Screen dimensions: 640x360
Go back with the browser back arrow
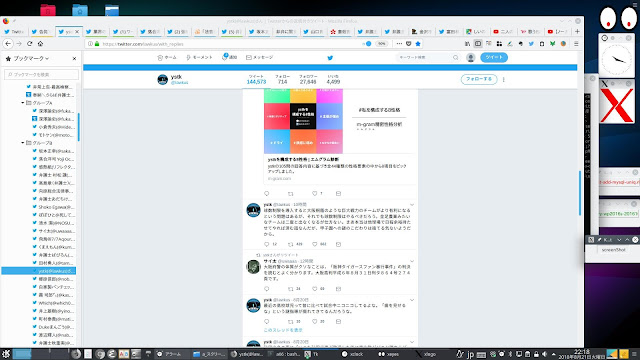click(x=8, y=44)
